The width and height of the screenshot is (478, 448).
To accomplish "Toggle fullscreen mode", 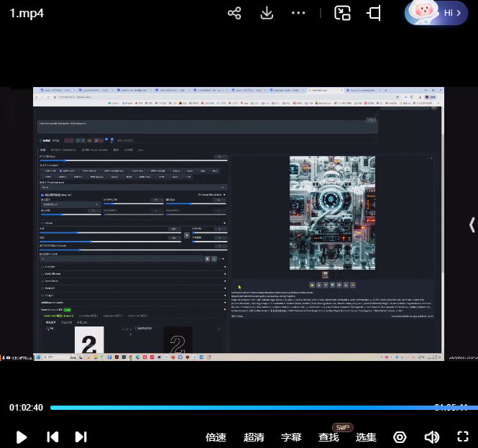I will [463, 436].
